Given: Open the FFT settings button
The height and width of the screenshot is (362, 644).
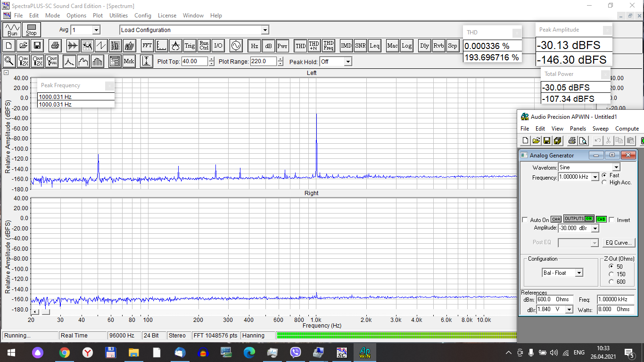Looking at the screenshot, I should point(147,46).
